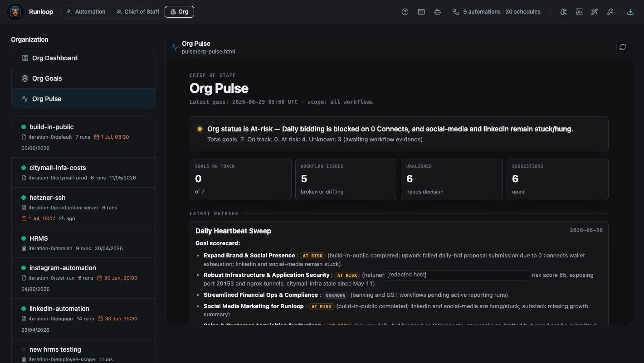Open the linkedin-automation workflow
644x363 pixels.
pos(83,319)
